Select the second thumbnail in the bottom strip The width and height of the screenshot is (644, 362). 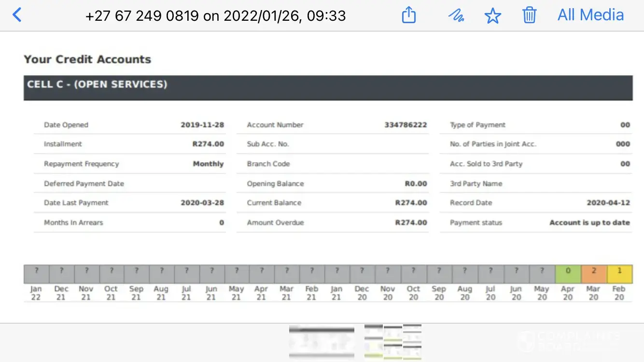392,342
